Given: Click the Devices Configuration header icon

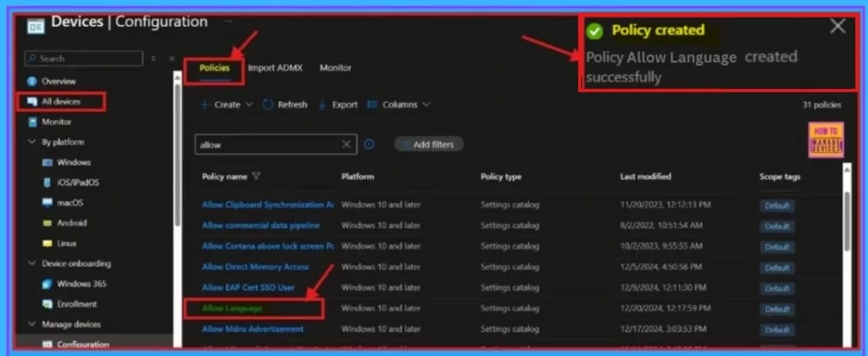Looking at the screenshot, I should click(36, 25).
